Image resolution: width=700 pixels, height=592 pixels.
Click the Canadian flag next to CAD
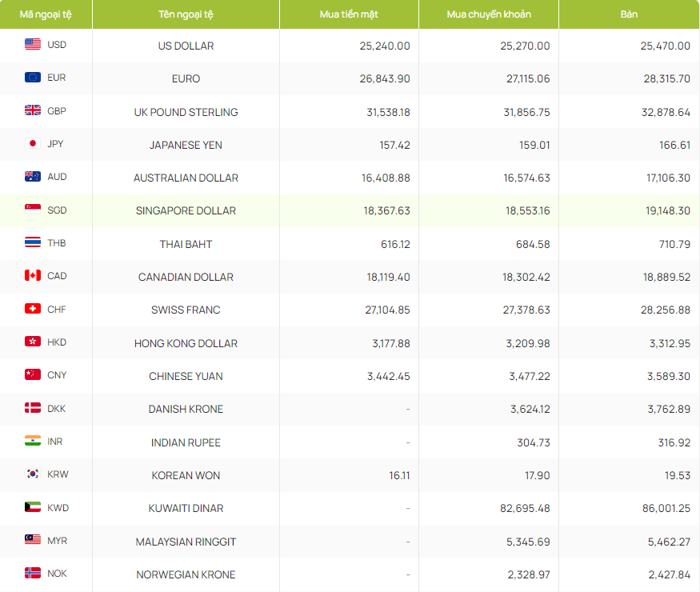pyautogui.click(x=33, y=276)
